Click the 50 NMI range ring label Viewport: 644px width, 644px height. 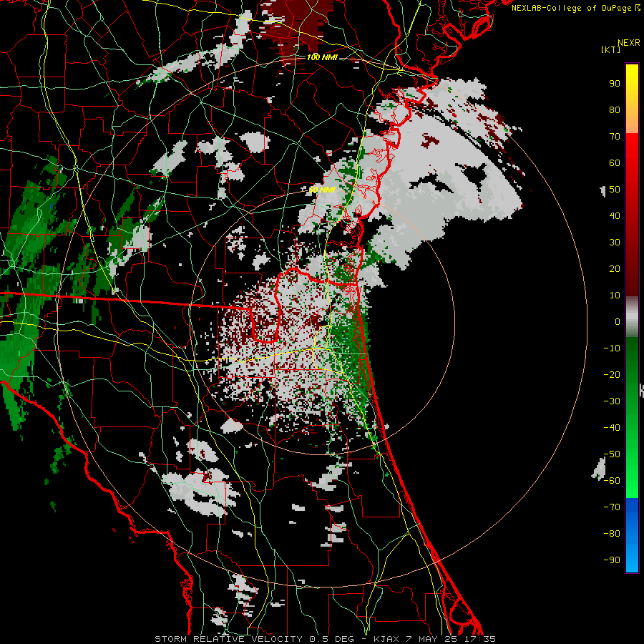coord(322,190)
